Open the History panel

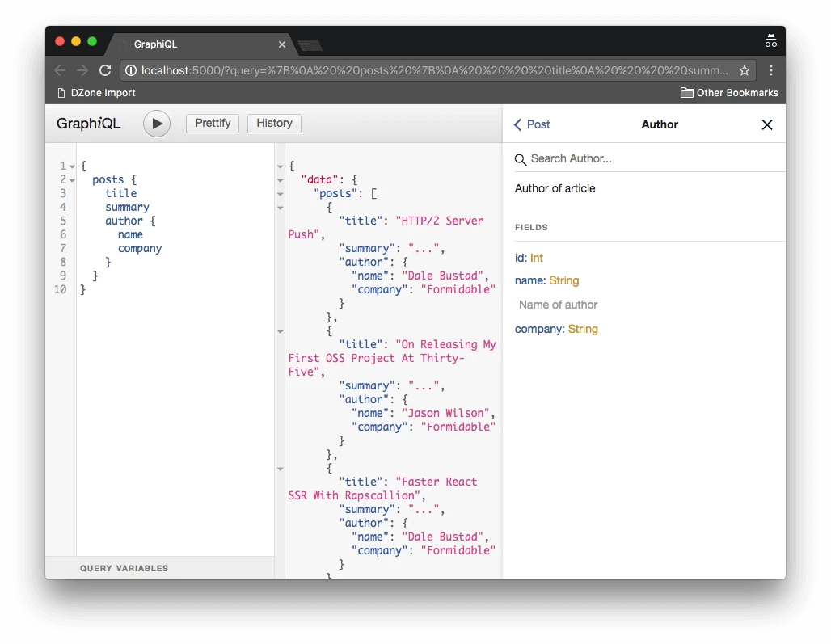click(x=274, y=124)
